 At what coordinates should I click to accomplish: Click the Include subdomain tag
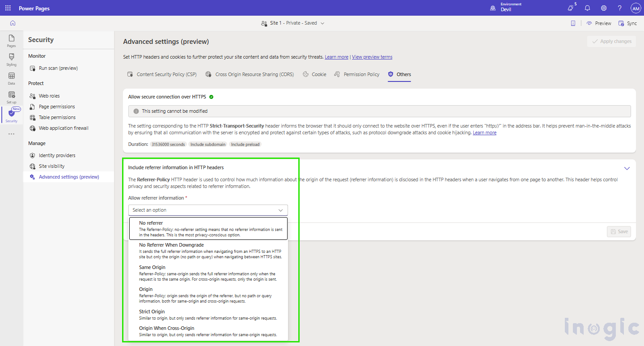coord(208,145)
